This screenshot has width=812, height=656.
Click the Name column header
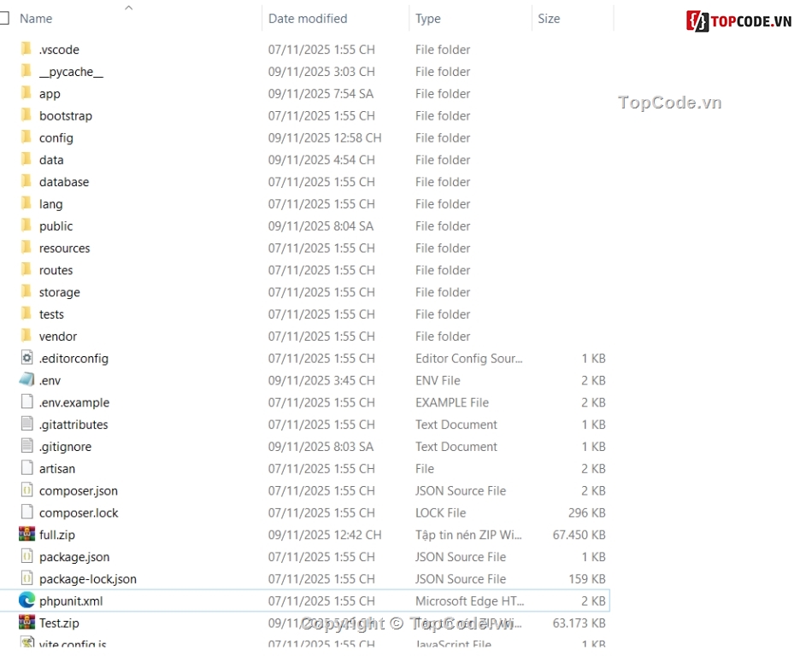pyautogui.click(x=36, y=18)
